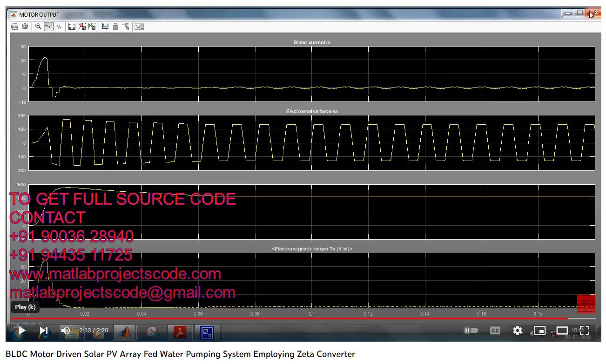
Task: Toggle the autoplay switch in video player
Action: [471, 330]
